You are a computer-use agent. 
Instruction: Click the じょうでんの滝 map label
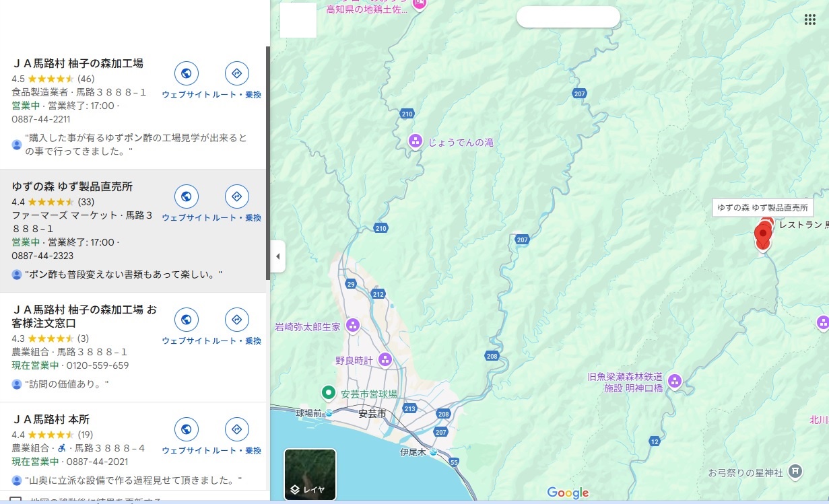click(x=461, y=142)
